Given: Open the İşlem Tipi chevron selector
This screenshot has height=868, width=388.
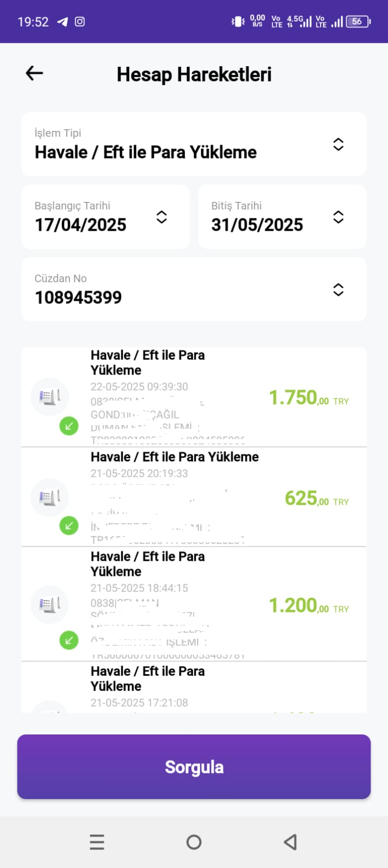Looking at the screenshot, I should [x=338, y=144].
